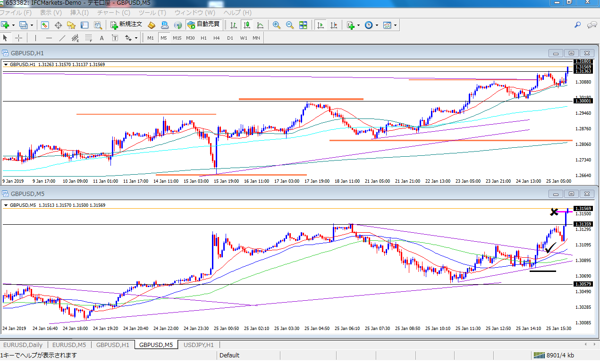This screenshot has width=600, height=364.
Task: Toggle auto scroll chart button
Action: pos(321,25)
